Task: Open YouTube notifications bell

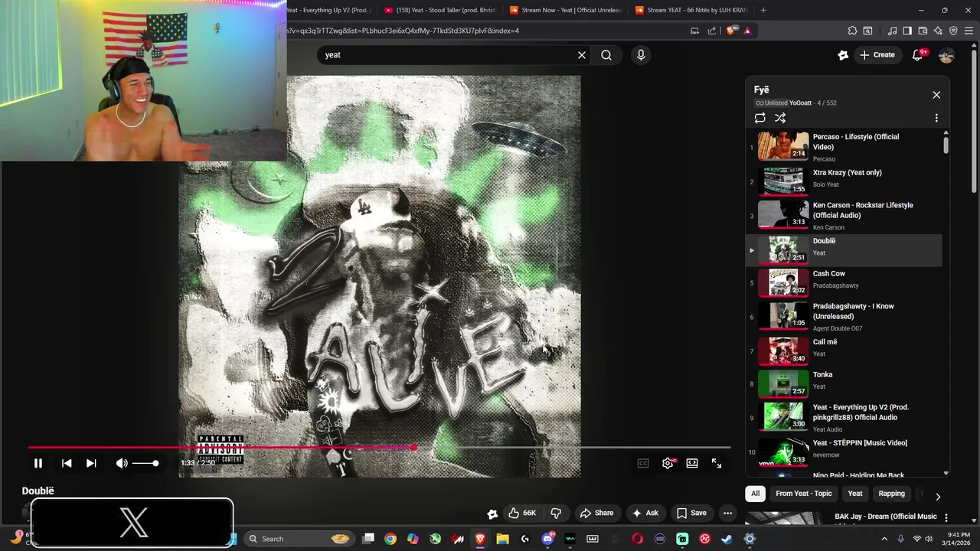Action: (918, 55)
